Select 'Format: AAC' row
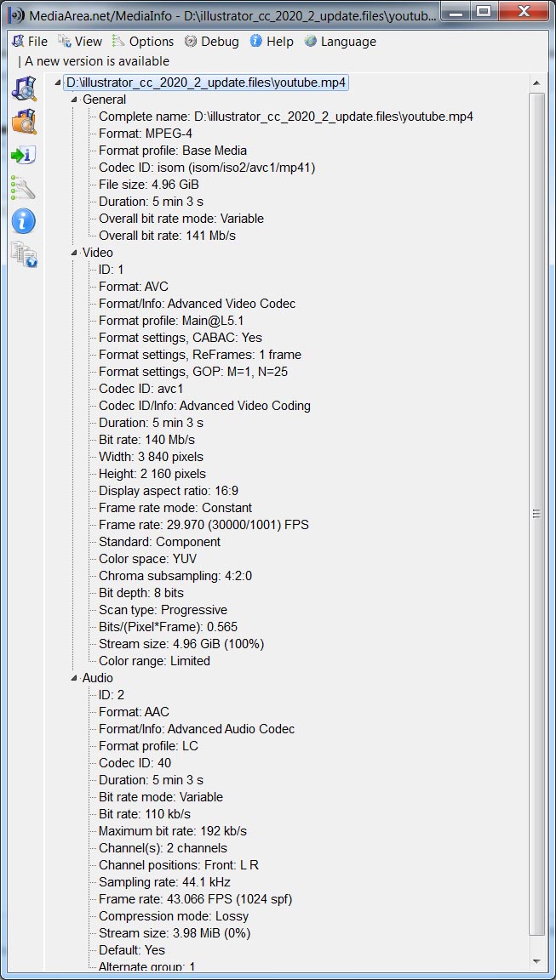This screenshot has width=556, height=980. 134,712
